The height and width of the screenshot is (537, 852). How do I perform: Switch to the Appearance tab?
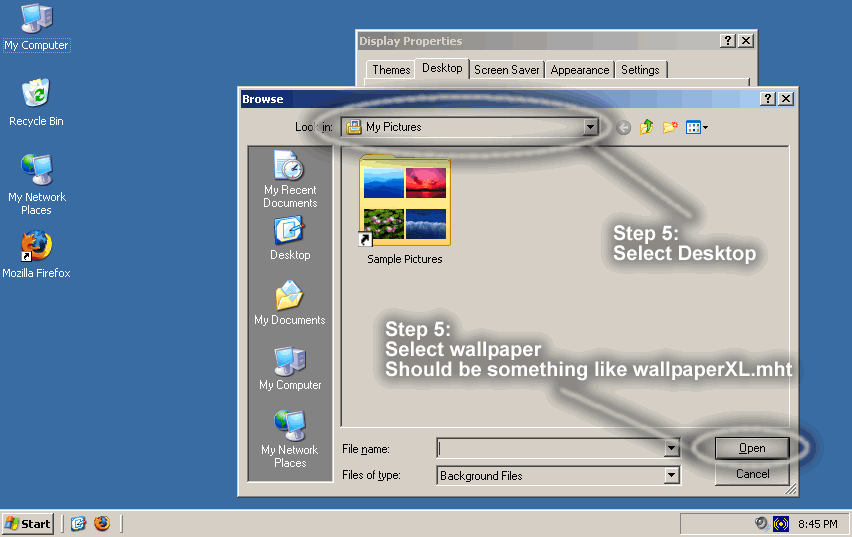point(579,70)
